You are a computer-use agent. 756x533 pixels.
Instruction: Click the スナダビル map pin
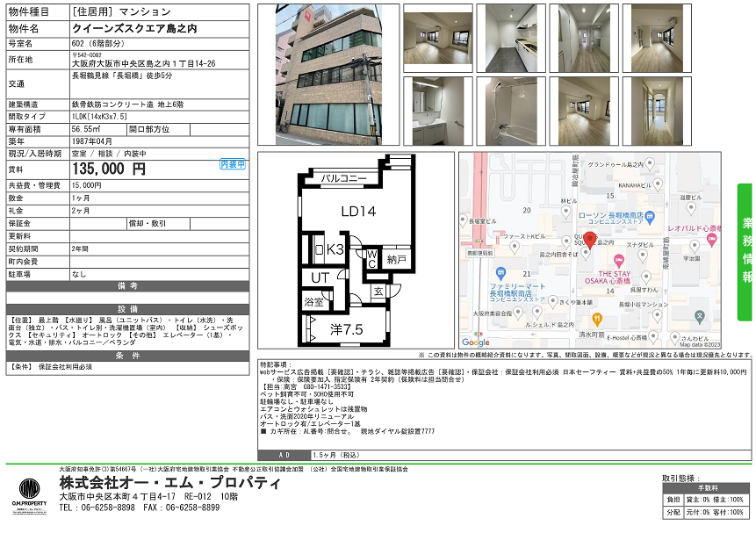(x=642, y=256)
